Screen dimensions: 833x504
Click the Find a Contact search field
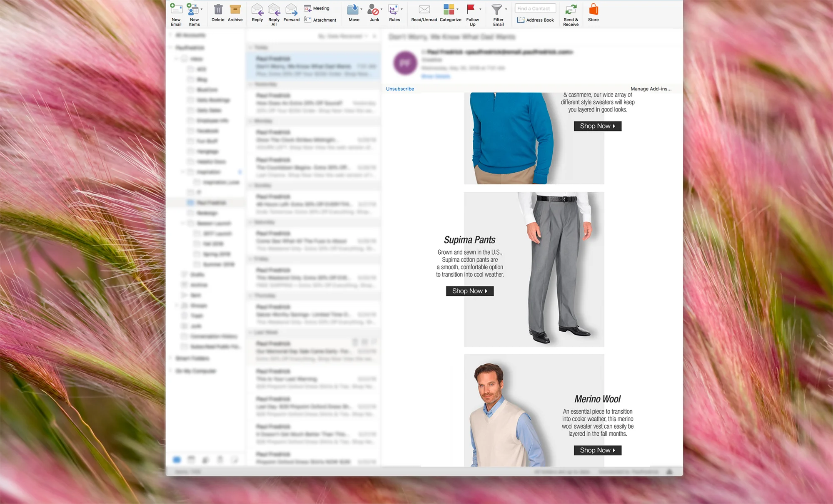coord(535,8)
